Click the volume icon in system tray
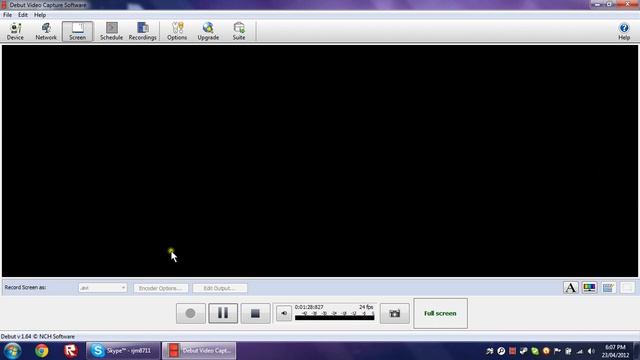 [591, 351]
